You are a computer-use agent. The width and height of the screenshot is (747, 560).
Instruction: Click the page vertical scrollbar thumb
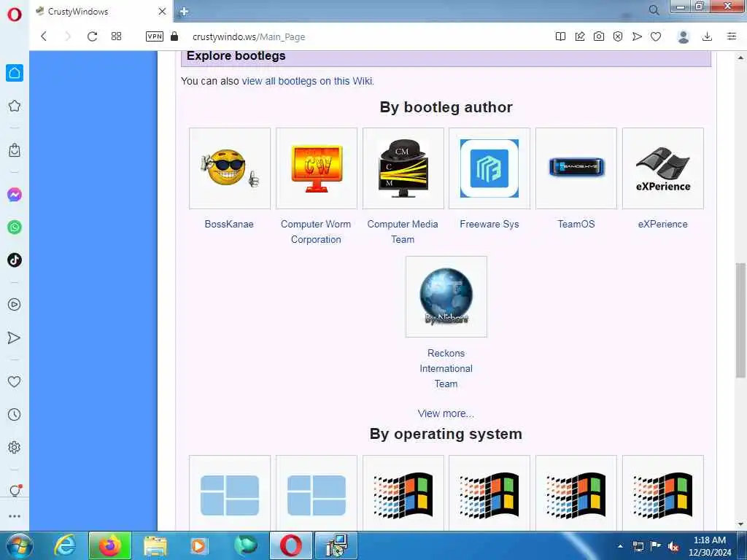tap(740, 319)
